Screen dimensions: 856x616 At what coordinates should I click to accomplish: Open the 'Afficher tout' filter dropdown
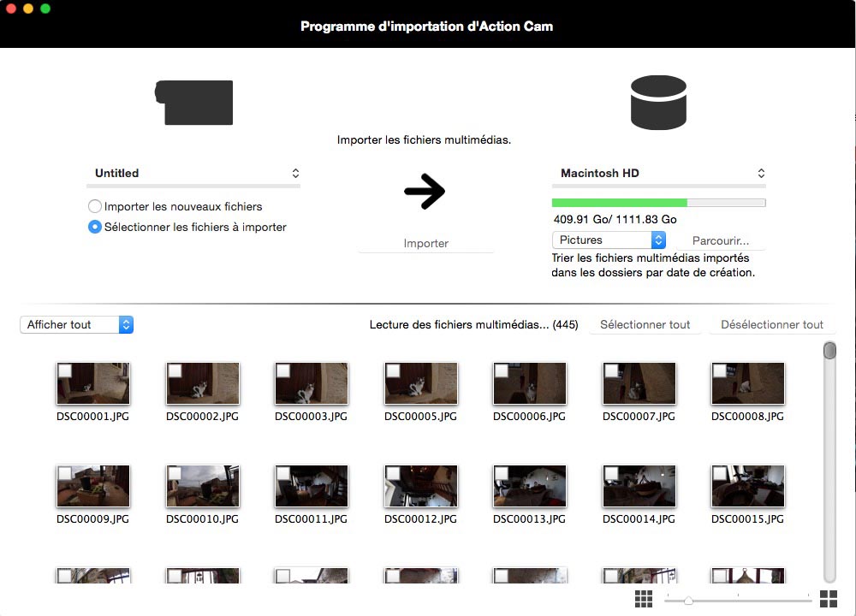click(77, 324)
